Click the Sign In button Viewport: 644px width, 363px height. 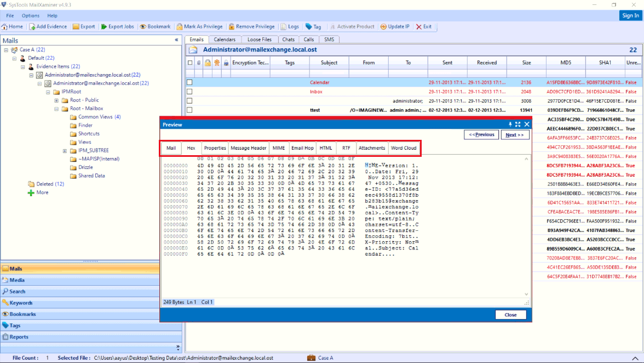(630, 15)
